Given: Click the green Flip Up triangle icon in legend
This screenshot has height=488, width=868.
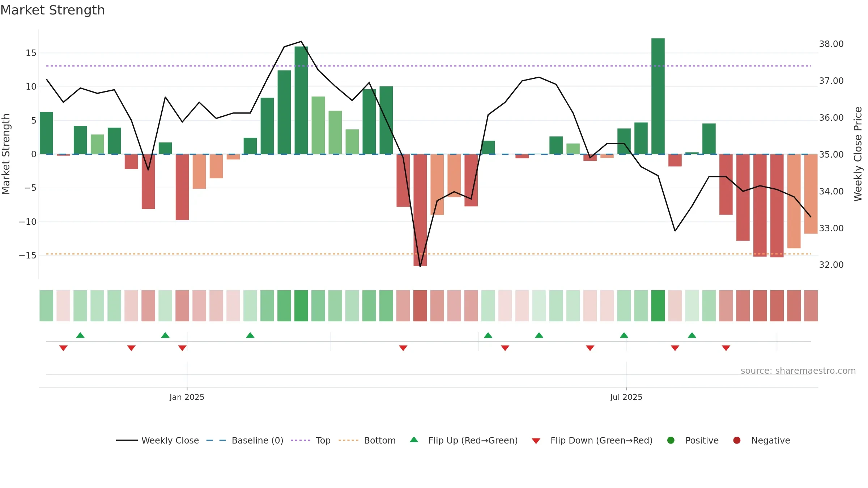Looking at the screenshot, I should point(414,440).
